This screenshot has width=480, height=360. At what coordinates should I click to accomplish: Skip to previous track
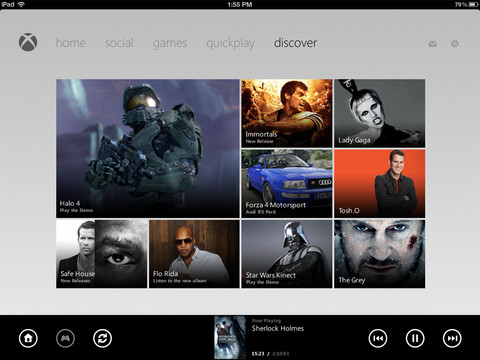(x=378, y=338)
